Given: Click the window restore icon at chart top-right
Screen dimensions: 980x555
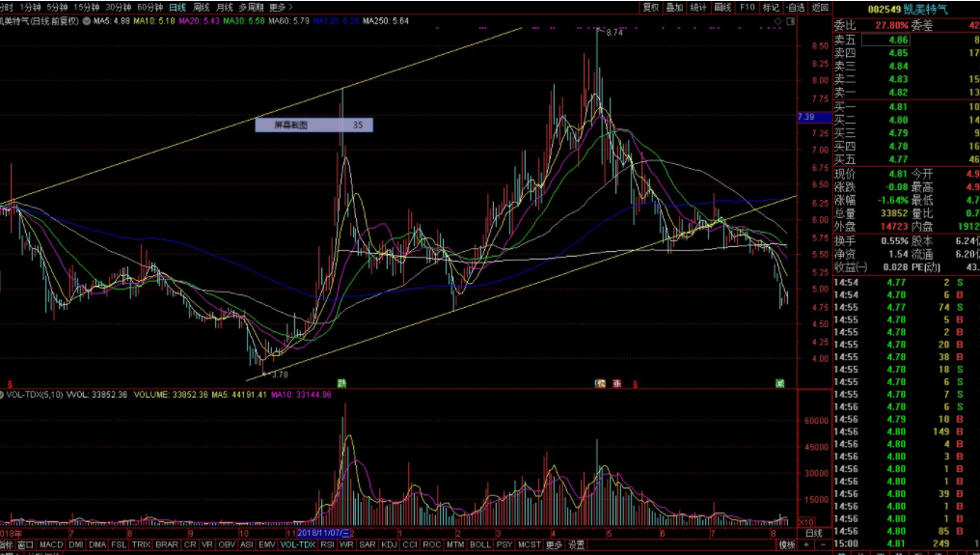Looking at the screenshot, I should 791,21.
